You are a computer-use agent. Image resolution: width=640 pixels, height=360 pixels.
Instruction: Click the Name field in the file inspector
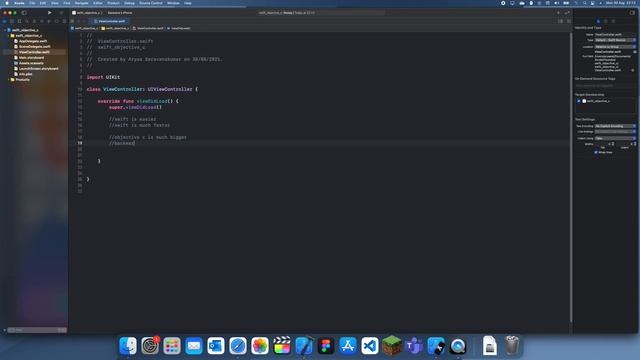(x=615, y=34)
